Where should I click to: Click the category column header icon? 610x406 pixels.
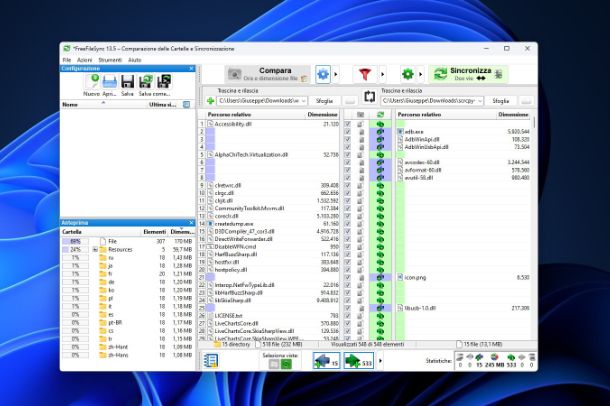[360, 115]
